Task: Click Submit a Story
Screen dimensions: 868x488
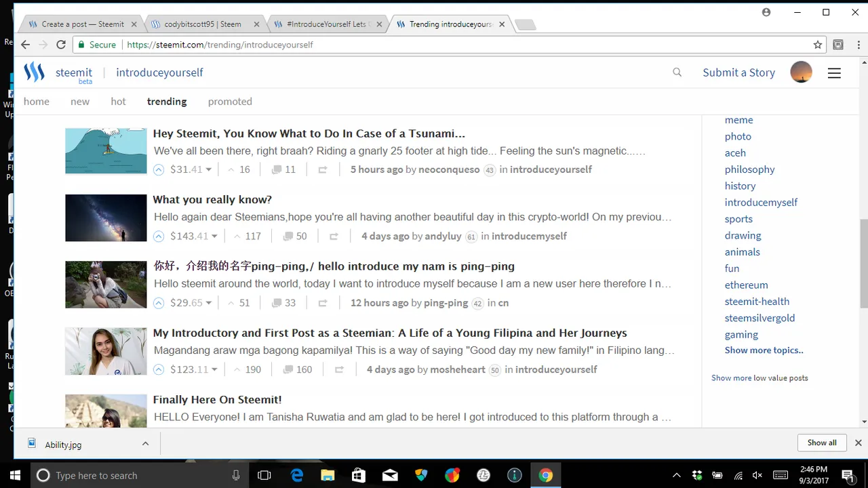Action: pyautogui.click(x=738, y=73)
